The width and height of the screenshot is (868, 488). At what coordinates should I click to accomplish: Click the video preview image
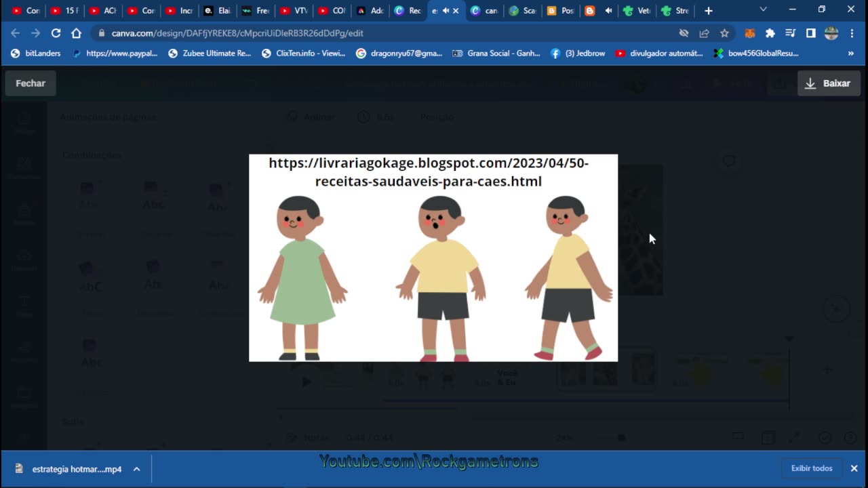click(433, 258)
